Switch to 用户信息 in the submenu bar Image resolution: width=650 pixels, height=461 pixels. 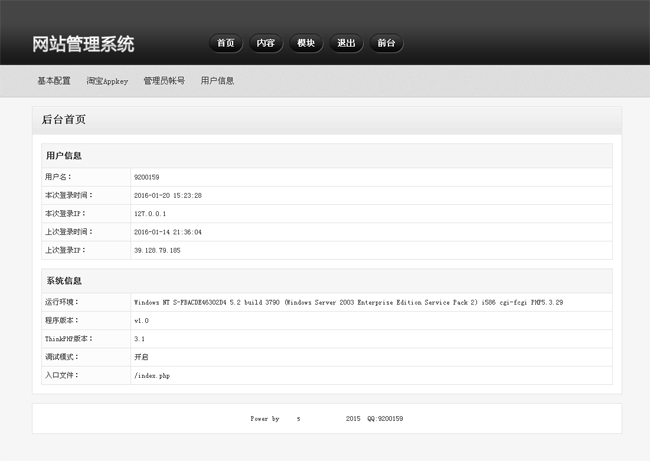217,81
